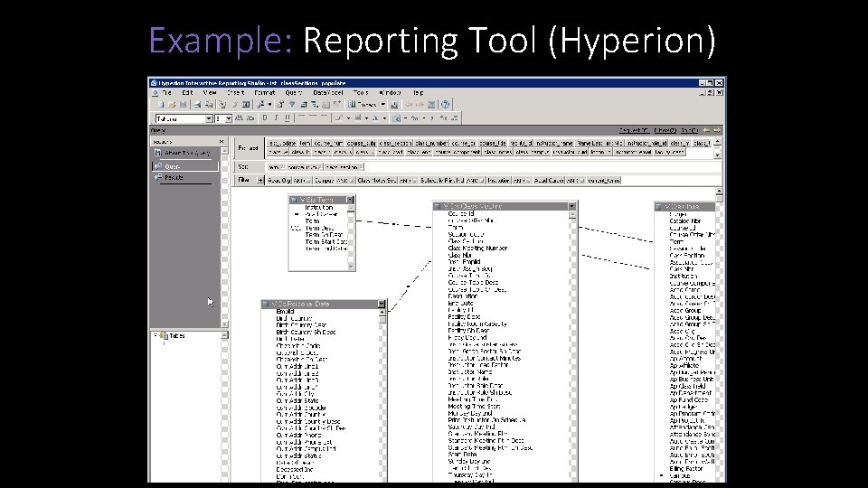Viewport: 868px width, 488px height.
Task: Click the Process button in toolbar
Action: pyautogui.click(x=364, y=105)
